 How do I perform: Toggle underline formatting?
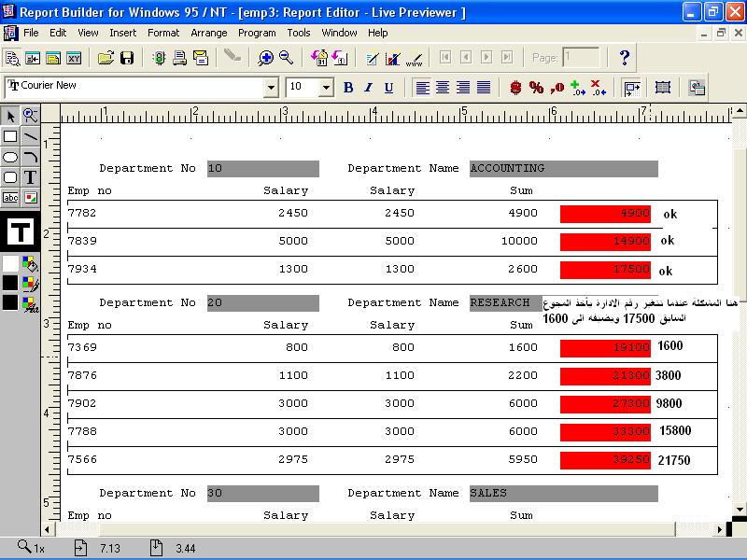pyautogui.click(x=388, y=88)
